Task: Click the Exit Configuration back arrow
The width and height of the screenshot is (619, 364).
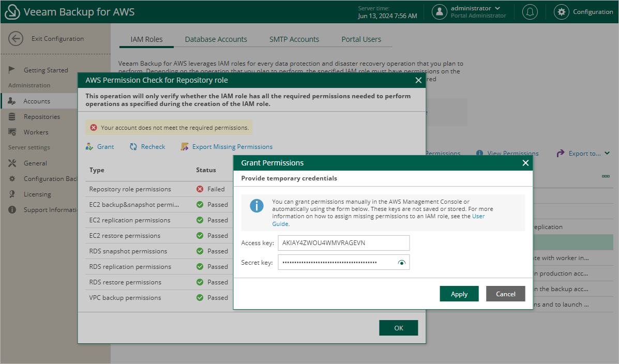Action: pyautogui.click(x=16, y=39)
